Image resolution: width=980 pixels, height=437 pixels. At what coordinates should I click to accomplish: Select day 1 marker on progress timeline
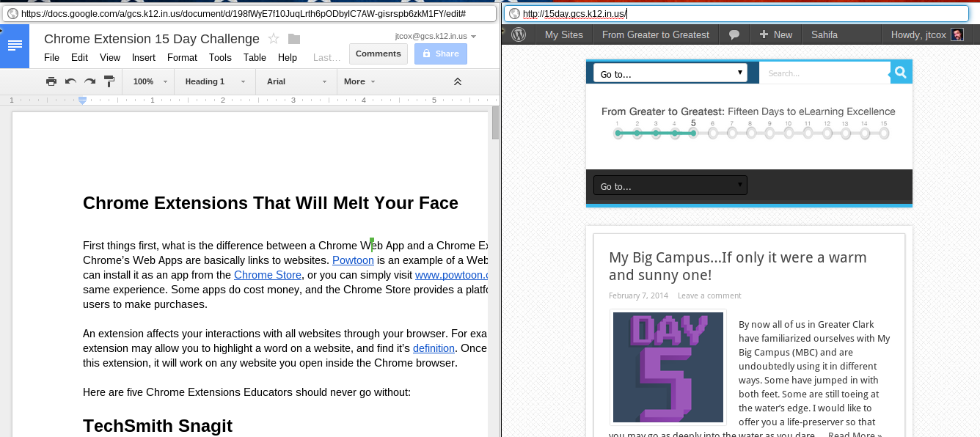coord(618,133)
